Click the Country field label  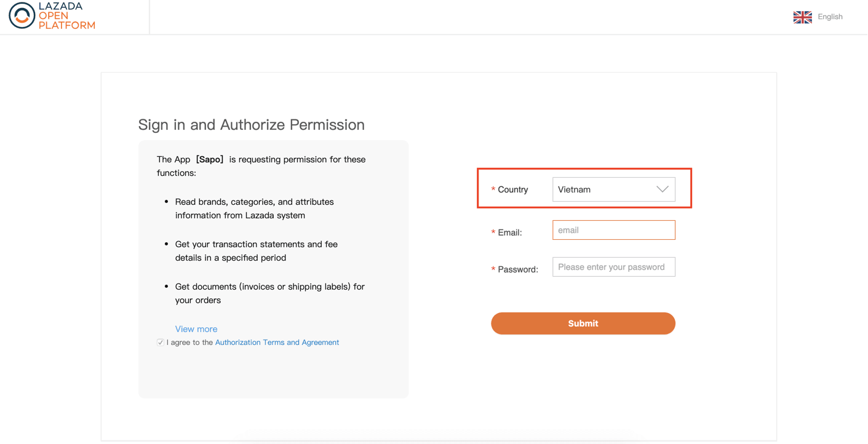[512, 189]
